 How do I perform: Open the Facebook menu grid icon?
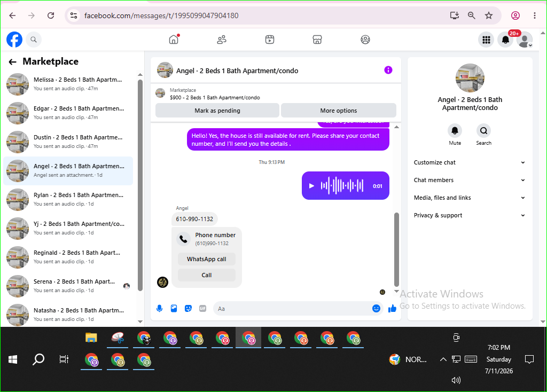[x=486, y=40]
